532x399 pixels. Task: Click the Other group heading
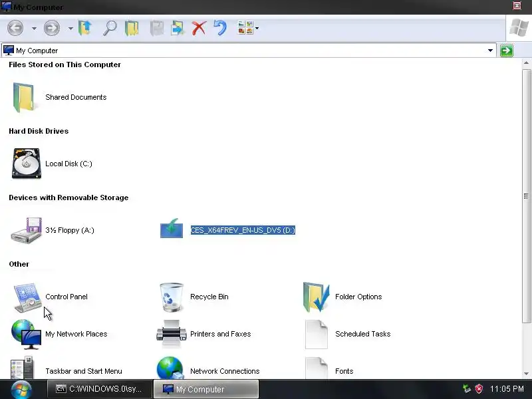(x=19, y=264)
